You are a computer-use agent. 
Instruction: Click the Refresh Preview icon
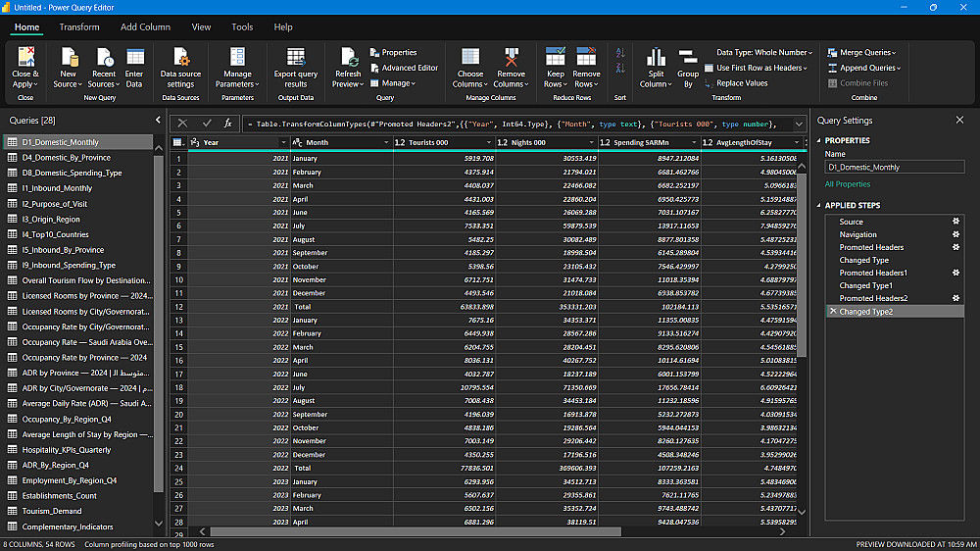[348, 58]
